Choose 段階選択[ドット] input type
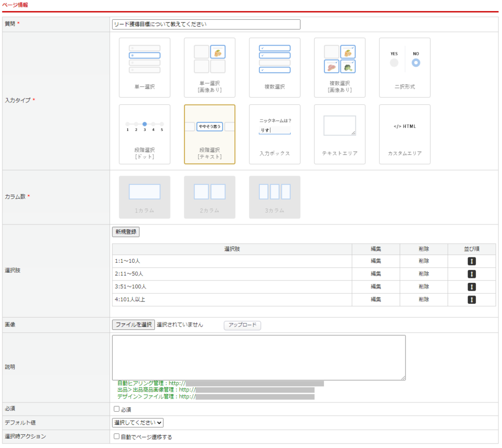This screenshot has width=502, height=448. [145, 134]
